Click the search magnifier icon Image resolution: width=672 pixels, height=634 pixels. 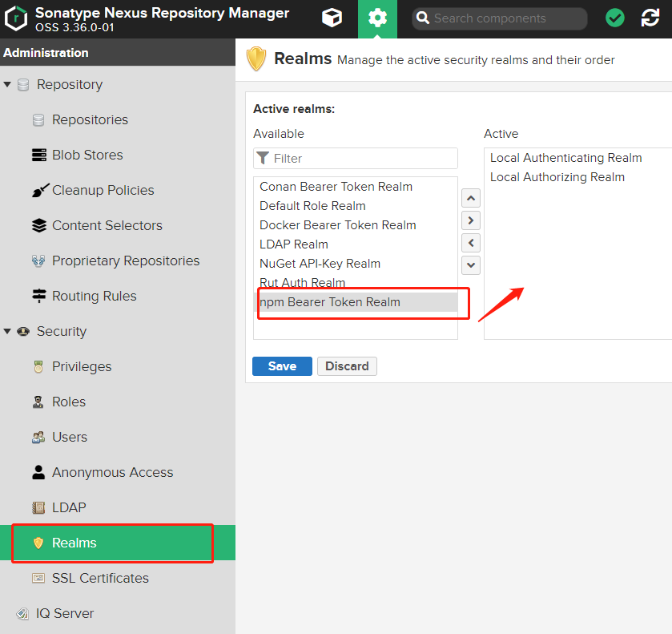(423, 18)
